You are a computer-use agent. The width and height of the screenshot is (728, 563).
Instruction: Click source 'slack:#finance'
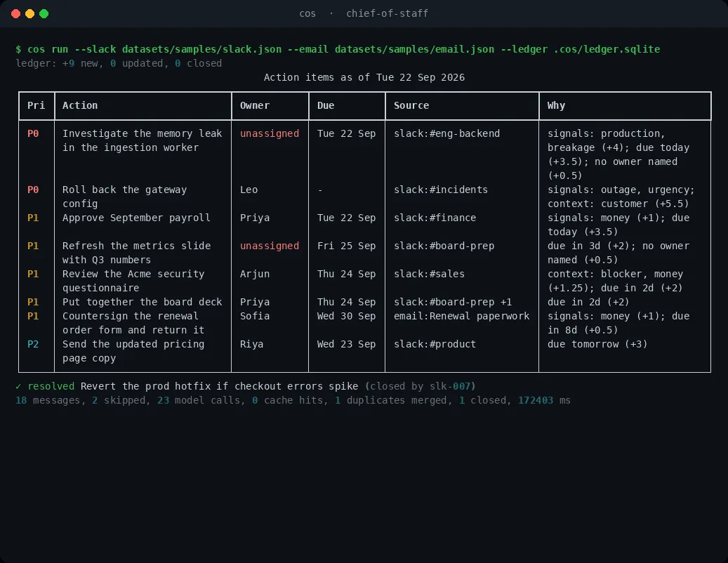[435, 218]
